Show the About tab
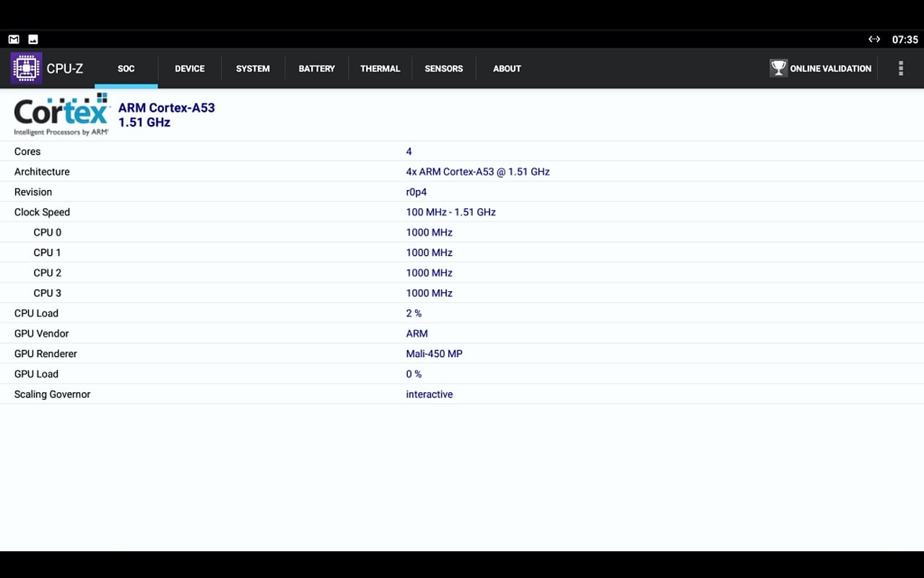Image resolution: width=924 pixels, height=578 pixels. click(x=507, y=69)
